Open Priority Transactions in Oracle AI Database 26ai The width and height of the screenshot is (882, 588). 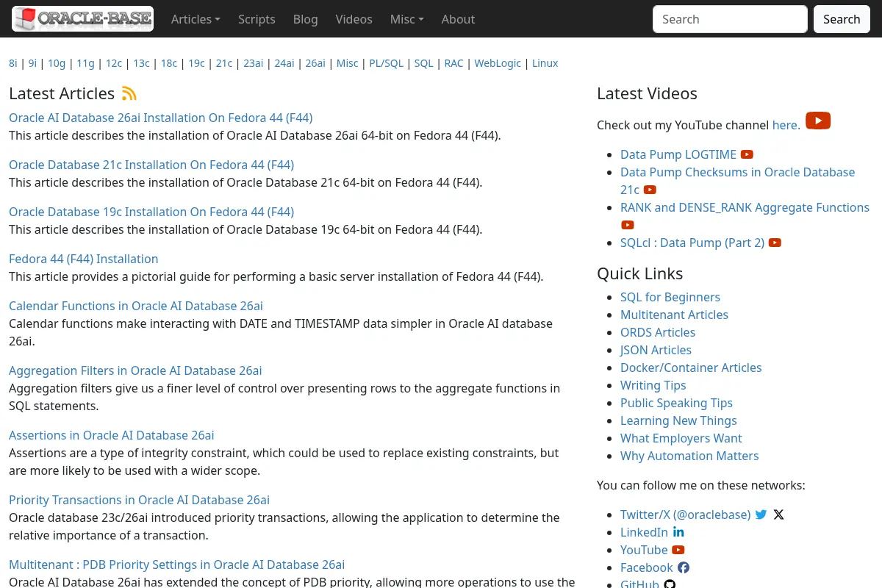[x=139, y=500]
